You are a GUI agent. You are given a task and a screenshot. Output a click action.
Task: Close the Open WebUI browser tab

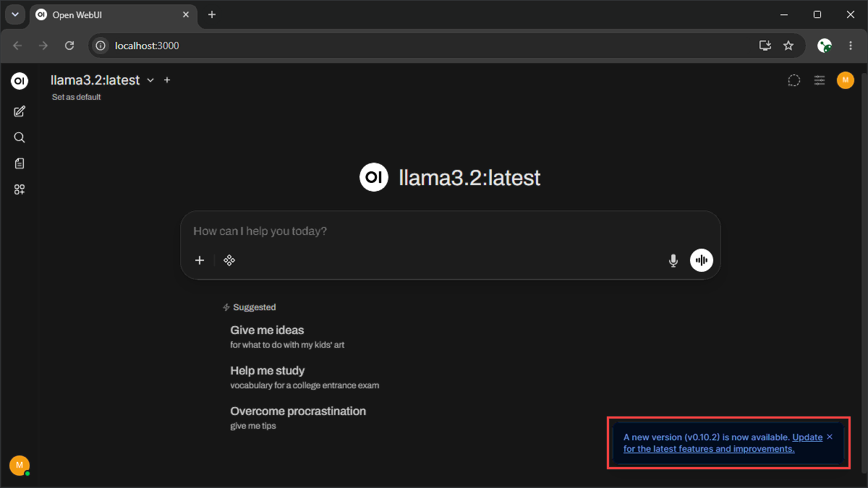(184, 14)
